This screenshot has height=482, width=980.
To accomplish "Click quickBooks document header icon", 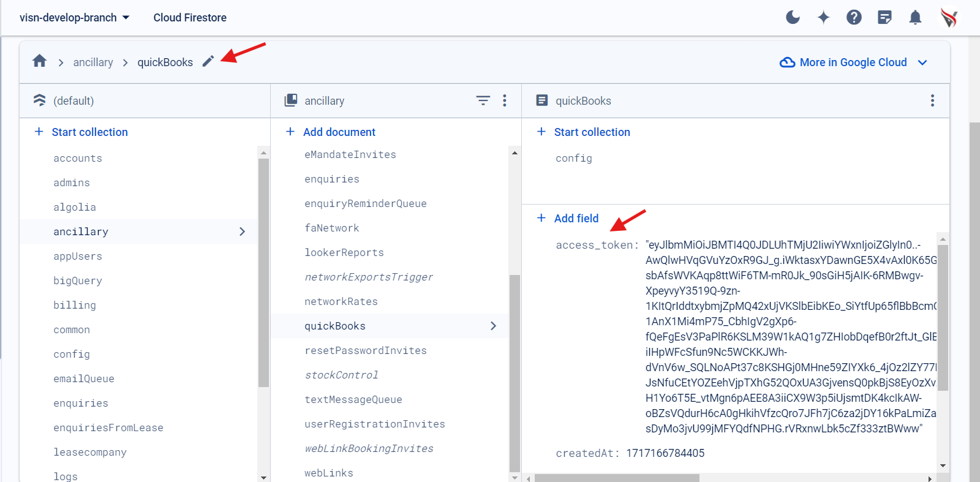I will 542,100.
